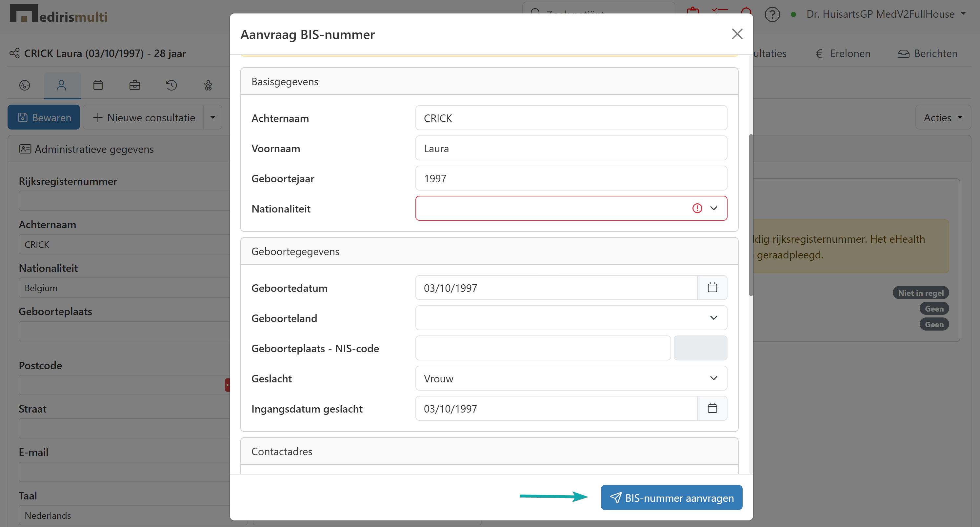Open calendar picker for Ingangsdatum geslacht

(712, 408)
